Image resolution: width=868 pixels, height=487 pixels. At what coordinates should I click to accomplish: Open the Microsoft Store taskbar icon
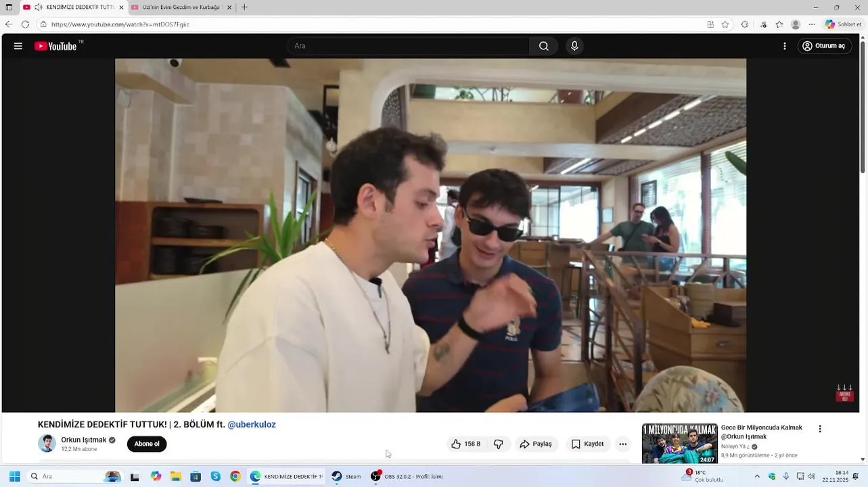coord(196,476)
